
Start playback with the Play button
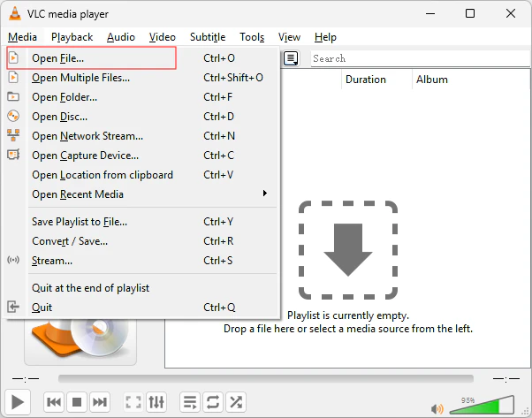pyautogui.click(x=18, y=402)
